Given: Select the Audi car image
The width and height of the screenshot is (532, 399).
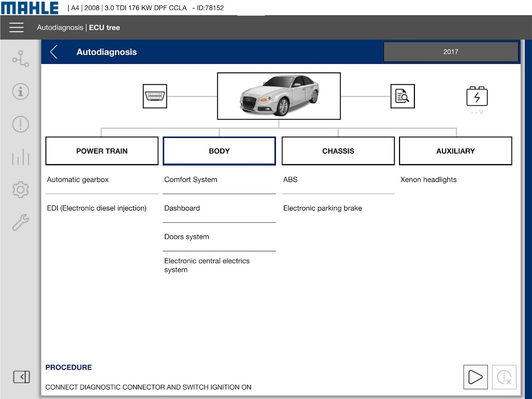Looking at the screenshot, I should pyautogui.click(x=278, y=96).
